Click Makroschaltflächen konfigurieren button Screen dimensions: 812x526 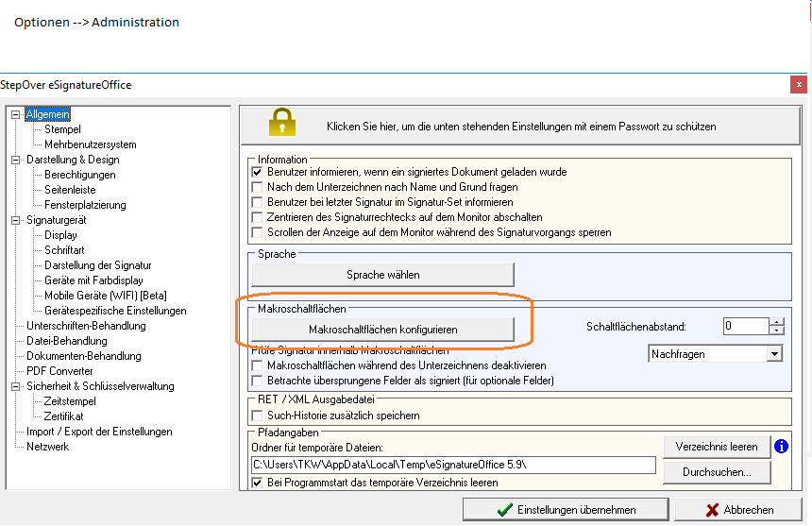382,330
